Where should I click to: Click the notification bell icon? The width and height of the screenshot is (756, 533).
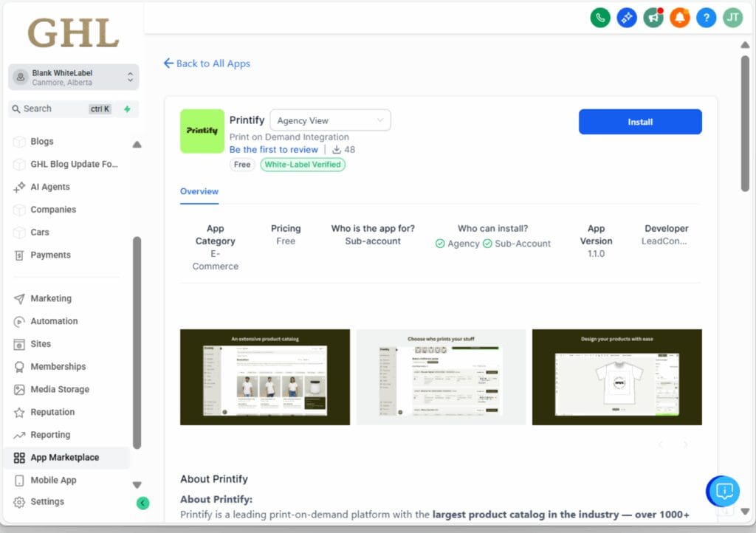pos(679,17)
